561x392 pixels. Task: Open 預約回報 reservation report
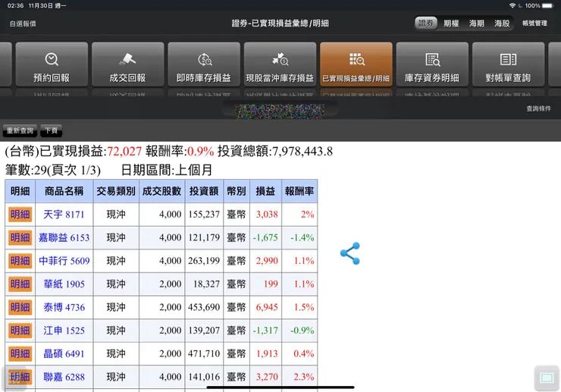tap(52, 64)
